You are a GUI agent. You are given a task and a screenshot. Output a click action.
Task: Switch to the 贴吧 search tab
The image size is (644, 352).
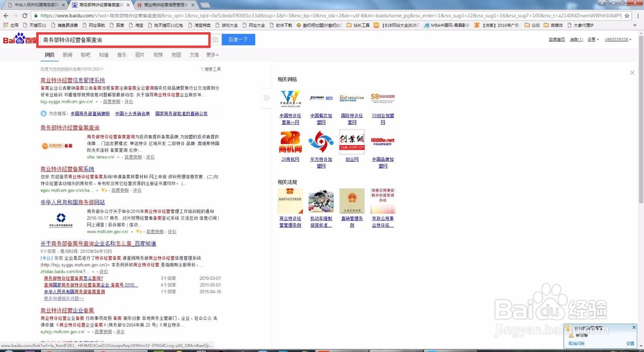click(x=86, y=55)
